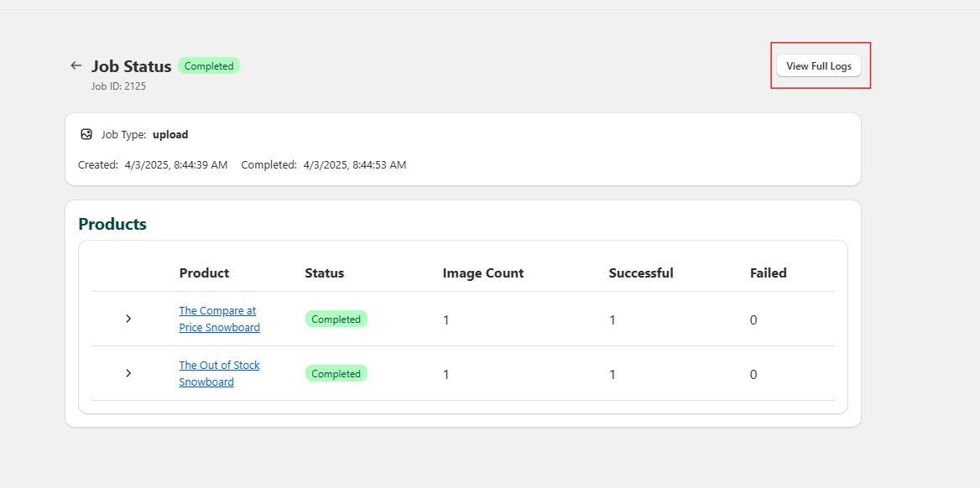
Task: Click the Failed count for Out of Stock Snowboard
Action: click(x=753, y=374)
